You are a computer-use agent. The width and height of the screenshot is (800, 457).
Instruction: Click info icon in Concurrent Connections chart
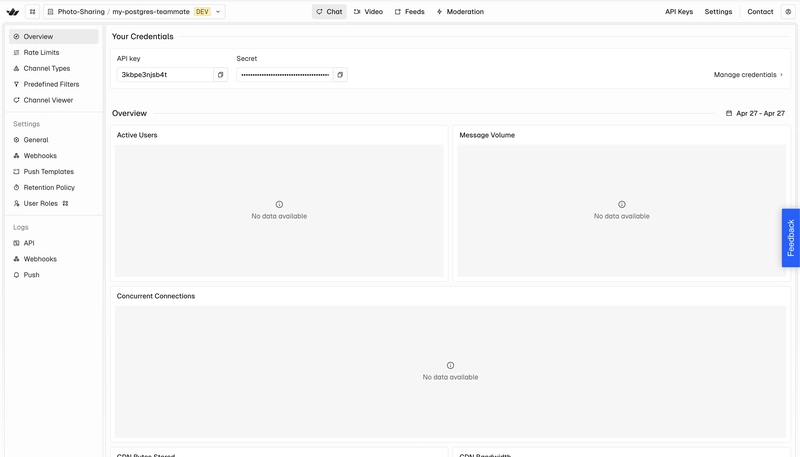(x=450, y=365)
